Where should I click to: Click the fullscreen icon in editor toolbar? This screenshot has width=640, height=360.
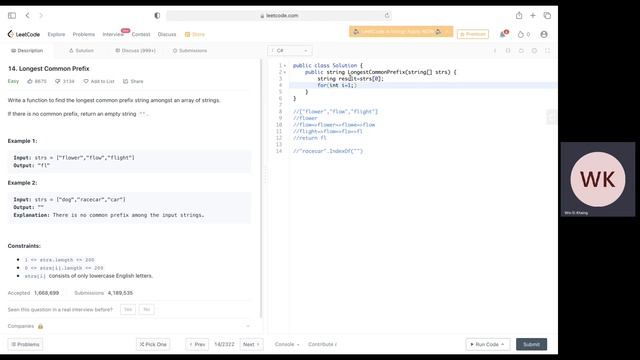pos(547,51)
